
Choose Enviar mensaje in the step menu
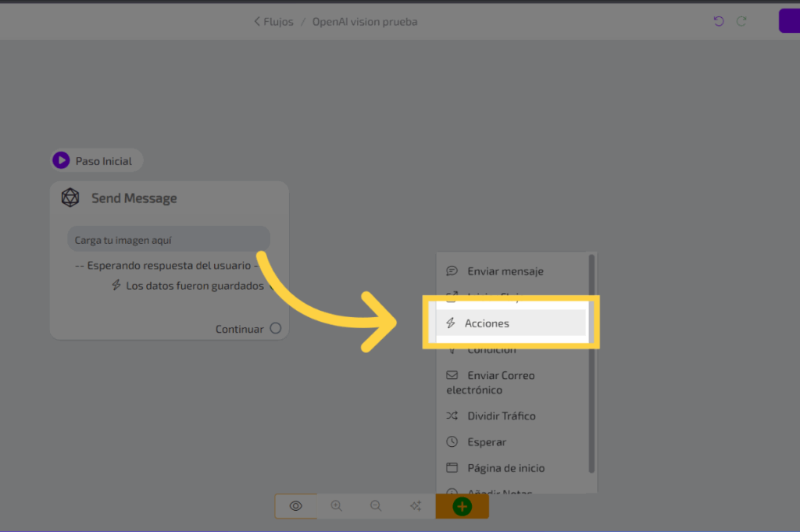[x=505, y=271]
